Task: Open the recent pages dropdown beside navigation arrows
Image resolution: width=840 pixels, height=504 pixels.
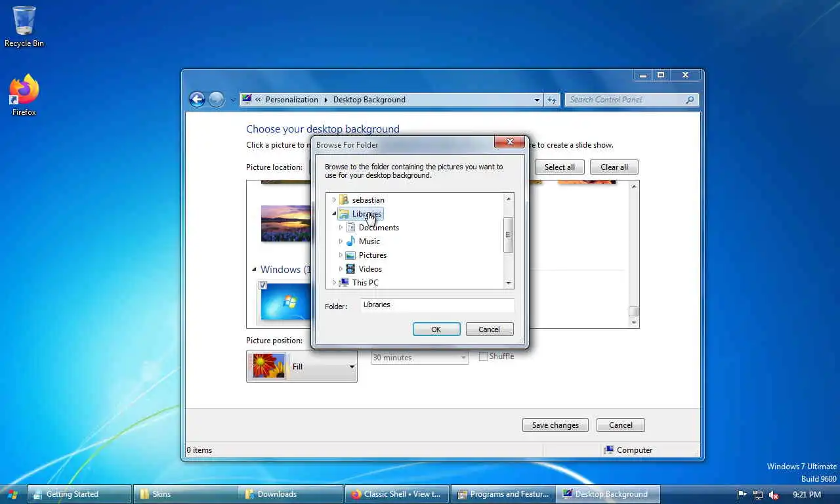Action: [x=232, y=100]
